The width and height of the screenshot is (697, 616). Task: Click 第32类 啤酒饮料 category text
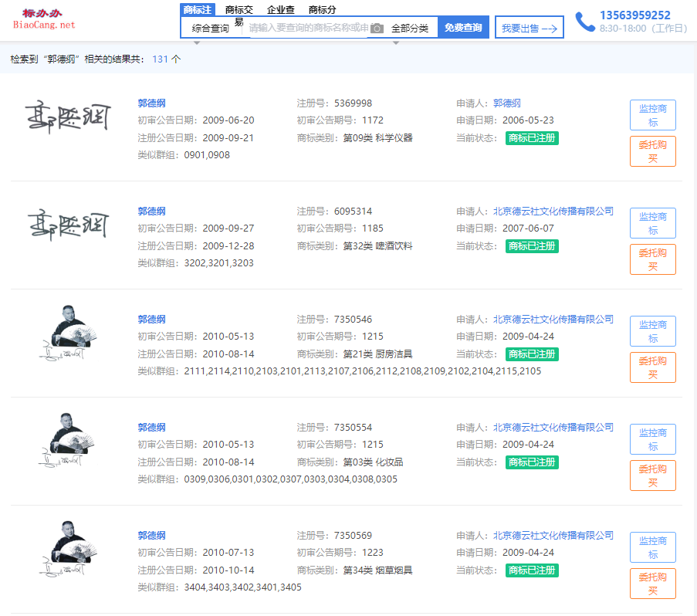pyautogui.click(x=377, y=245)
